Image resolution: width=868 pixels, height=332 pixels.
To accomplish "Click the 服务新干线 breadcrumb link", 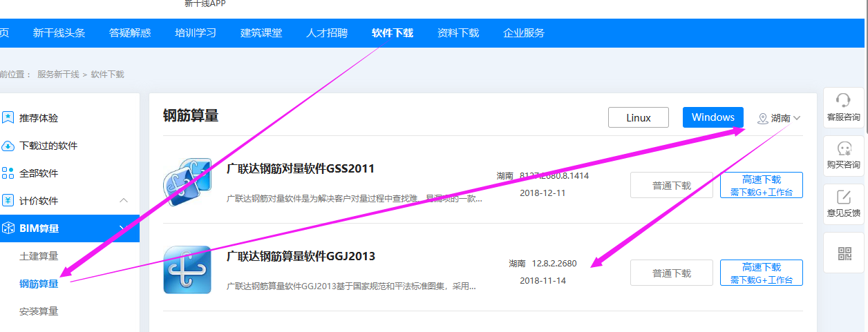I will [x=58, y=74].
